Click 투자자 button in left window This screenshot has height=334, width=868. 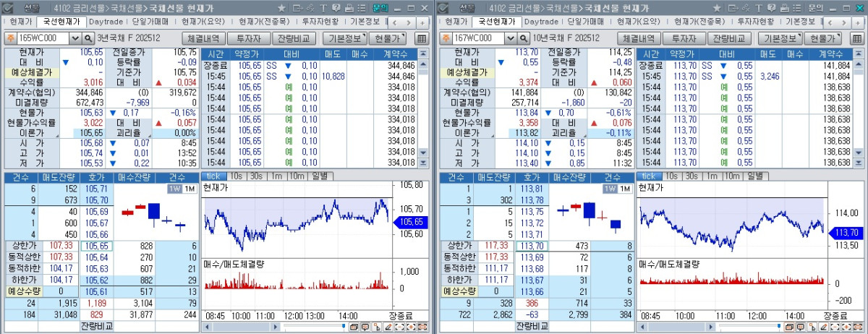[x=249, y=38]
